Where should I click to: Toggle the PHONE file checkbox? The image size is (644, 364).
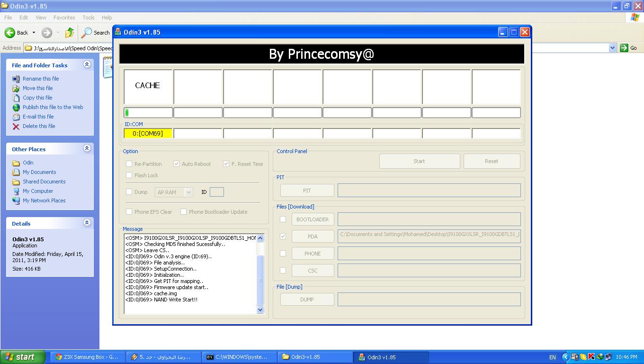[x=283, y=254]
